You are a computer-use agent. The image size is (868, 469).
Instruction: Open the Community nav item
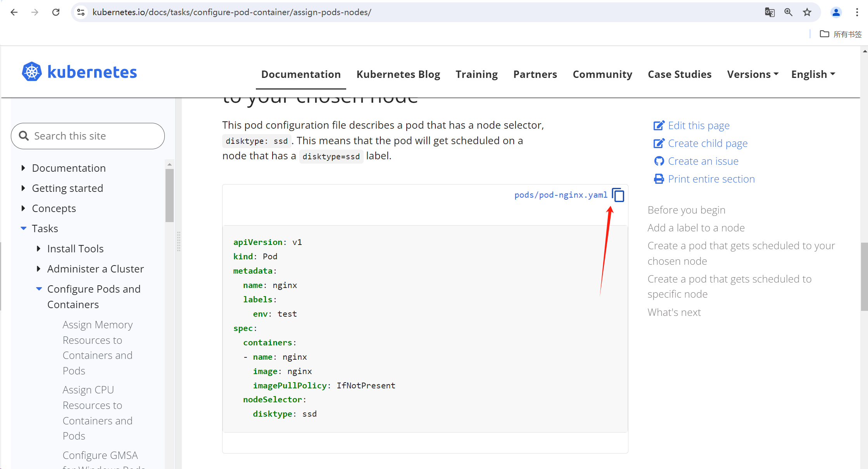click(602, 74)
